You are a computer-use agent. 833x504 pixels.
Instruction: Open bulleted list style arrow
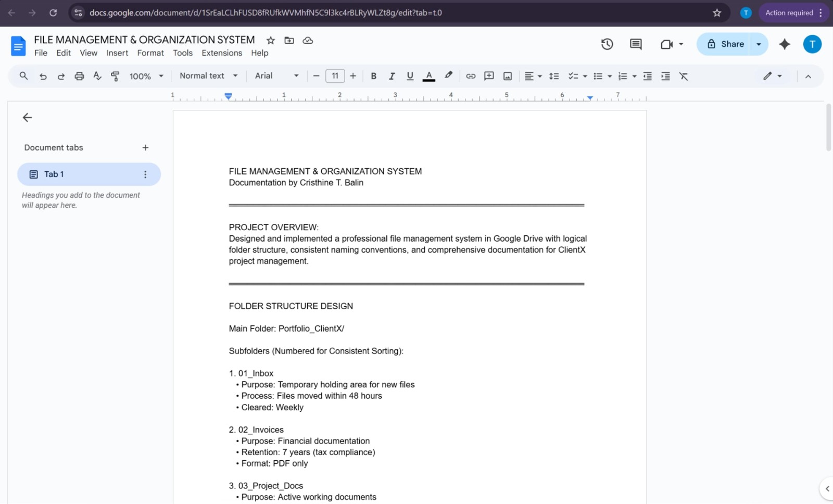point(610,76)
